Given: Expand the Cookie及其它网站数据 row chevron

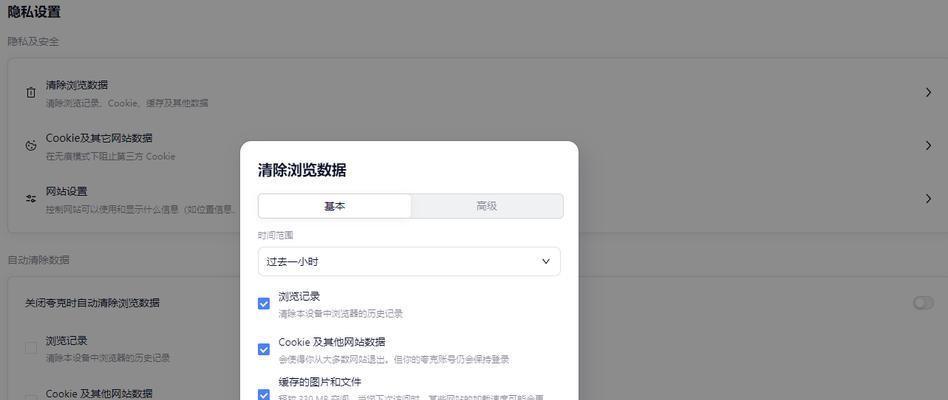Looking at the screenshot, I should (x=928, y=146).
